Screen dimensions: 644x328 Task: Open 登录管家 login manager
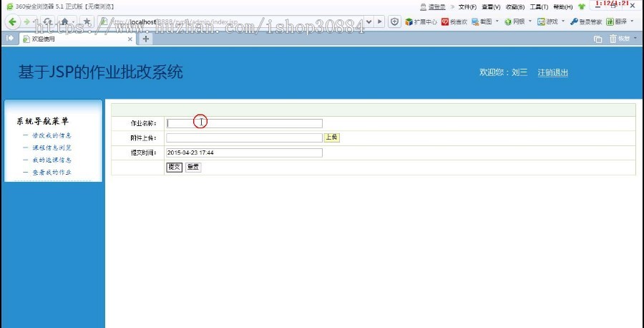pyautogui.click(x=586, y=21)
